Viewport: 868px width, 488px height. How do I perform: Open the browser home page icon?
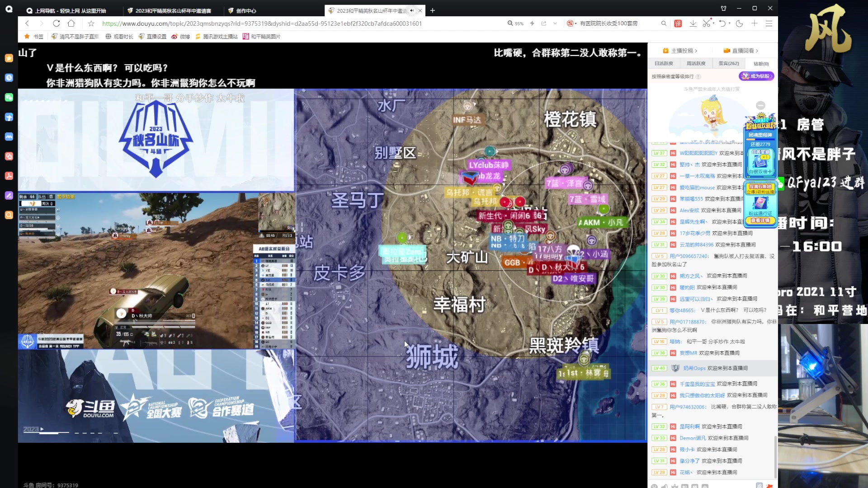tap(71, 23)
